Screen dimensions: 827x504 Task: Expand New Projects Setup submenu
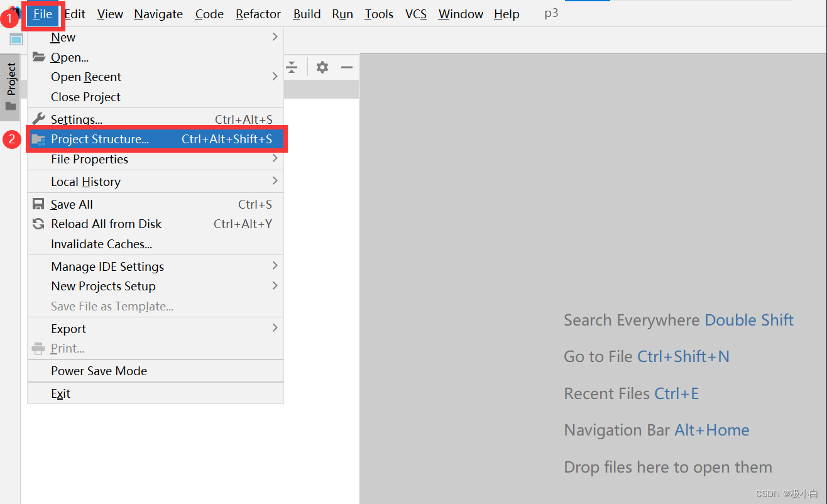(x=155, y=286)
